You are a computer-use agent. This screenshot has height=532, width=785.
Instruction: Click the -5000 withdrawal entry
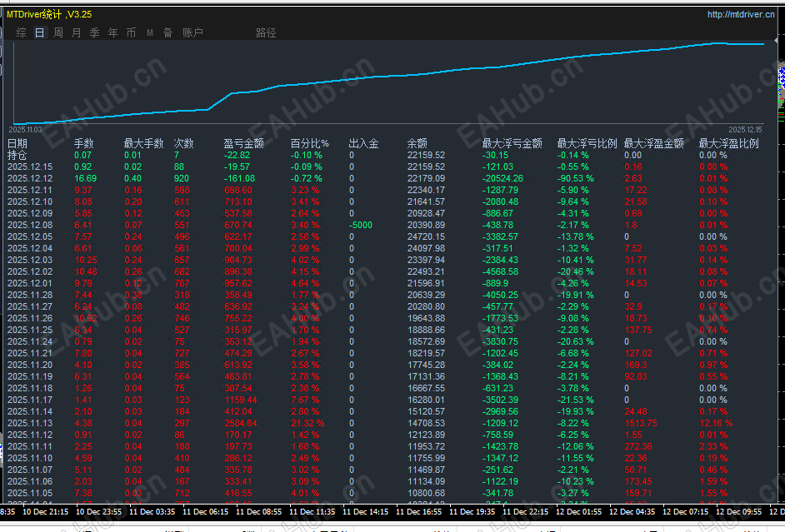(x=361, y=225)
